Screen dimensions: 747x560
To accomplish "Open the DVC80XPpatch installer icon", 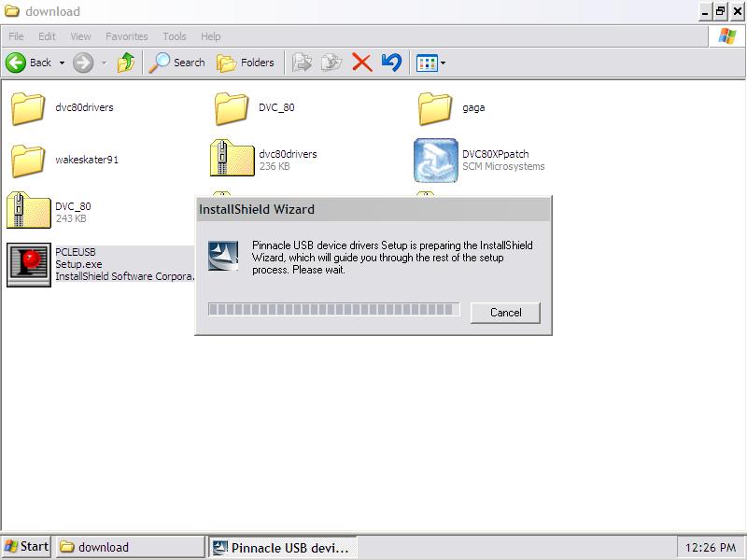I will point(435,160).
